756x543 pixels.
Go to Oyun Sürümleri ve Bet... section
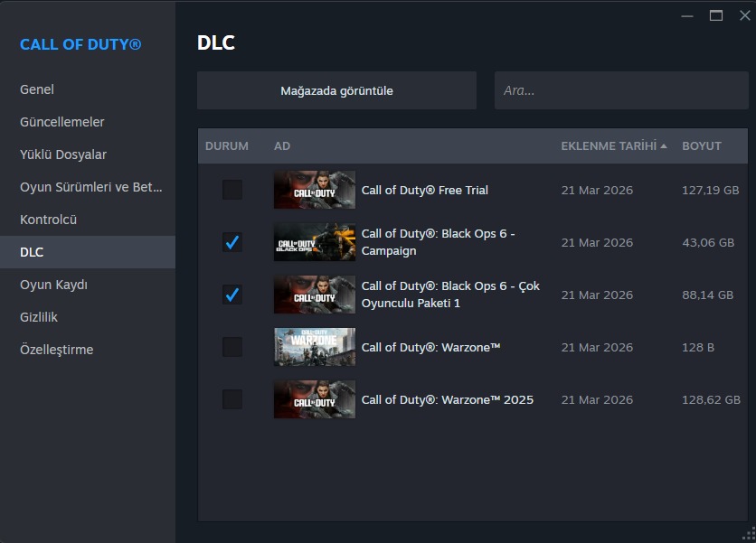[88, 187]
